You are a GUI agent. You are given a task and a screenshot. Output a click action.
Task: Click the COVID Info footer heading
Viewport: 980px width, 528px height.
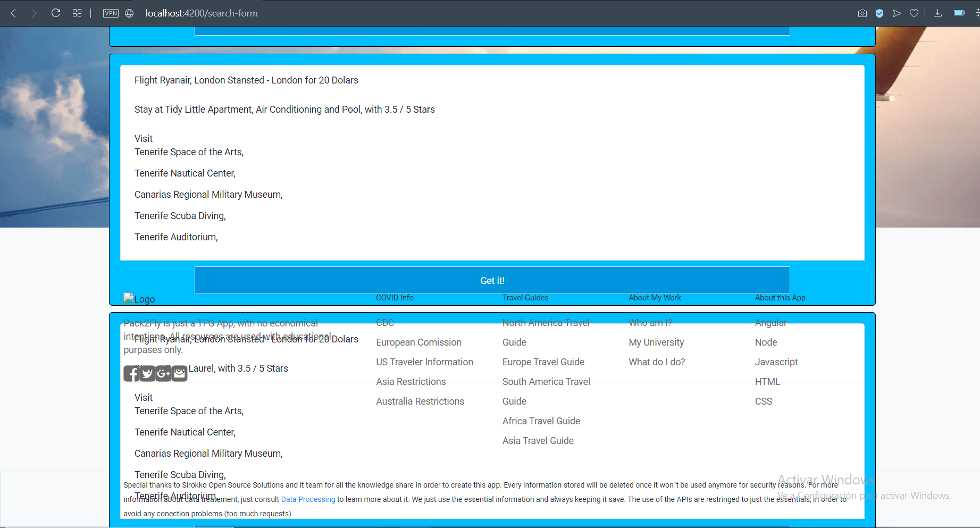click(395, 298)
